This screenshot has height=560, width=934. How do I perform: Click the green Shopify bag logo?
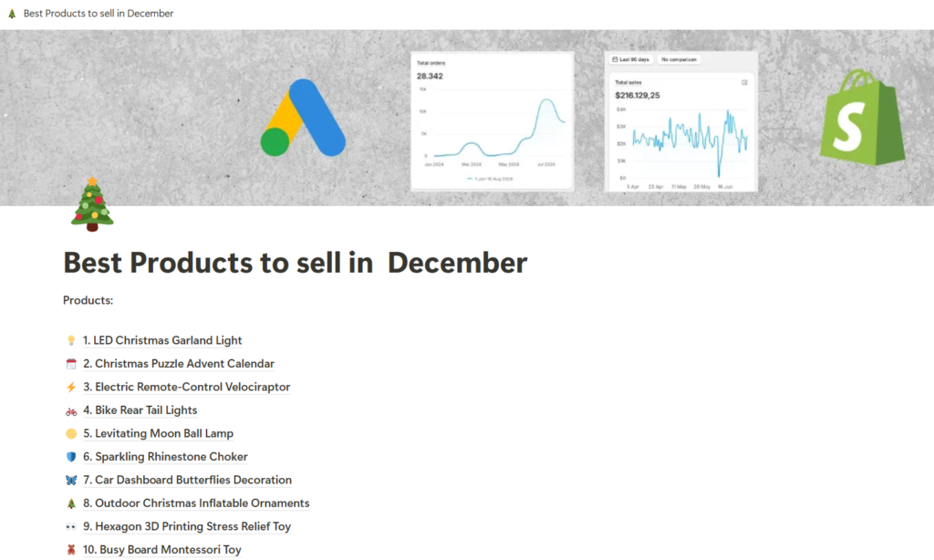861,116
